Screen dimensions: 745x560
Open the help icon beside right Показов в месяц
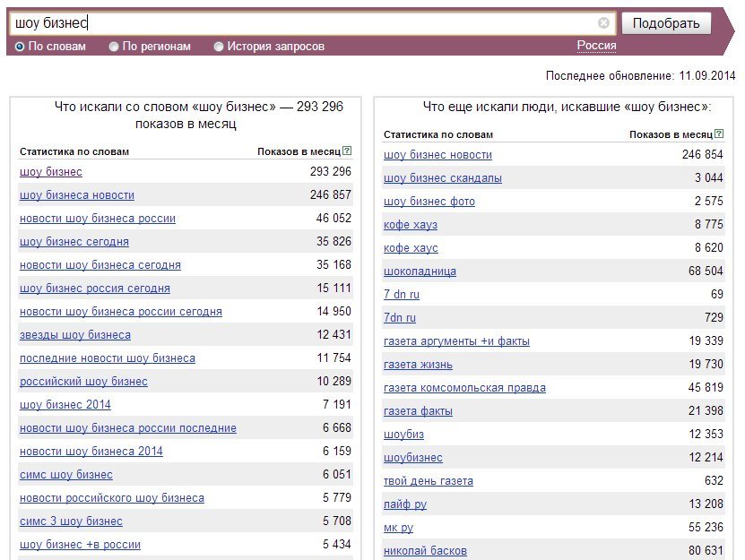point(719,134)
